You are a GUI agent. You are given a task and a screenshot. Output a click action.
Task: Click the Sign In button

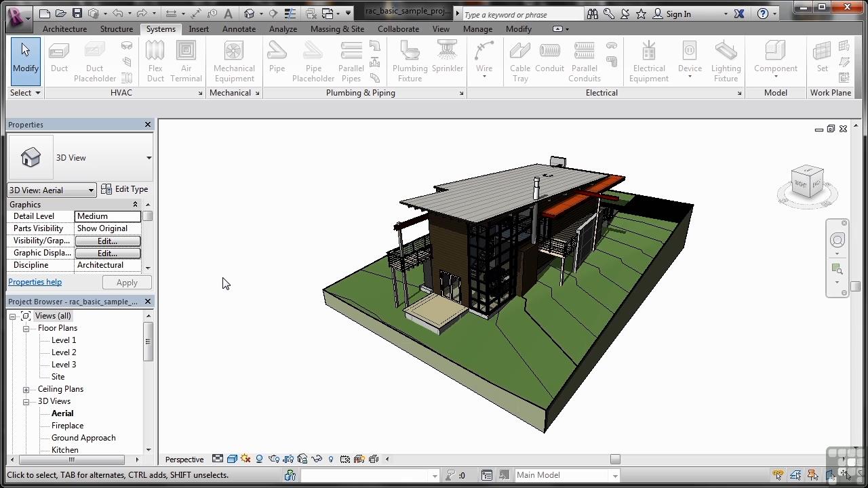672,14
